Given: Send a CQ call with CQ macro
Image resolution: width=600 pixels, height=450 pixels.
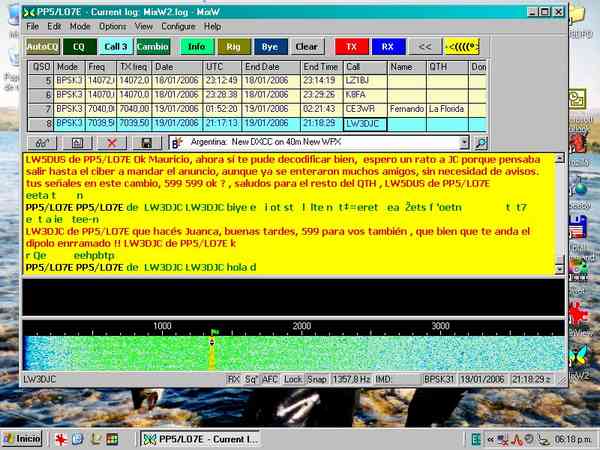Looking at the screenshot, I should coord(79,47).
